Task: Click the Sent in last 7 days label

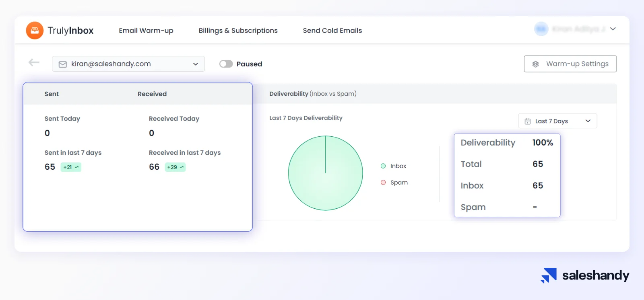Action: click(73, 153)
